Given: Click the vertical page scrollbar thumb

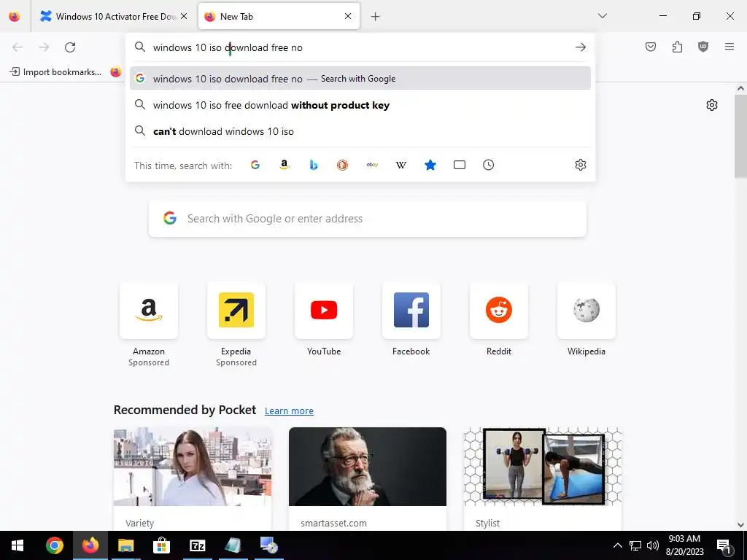Looking at the screenshot, I should pyautogui.click(x=740, y=136).
